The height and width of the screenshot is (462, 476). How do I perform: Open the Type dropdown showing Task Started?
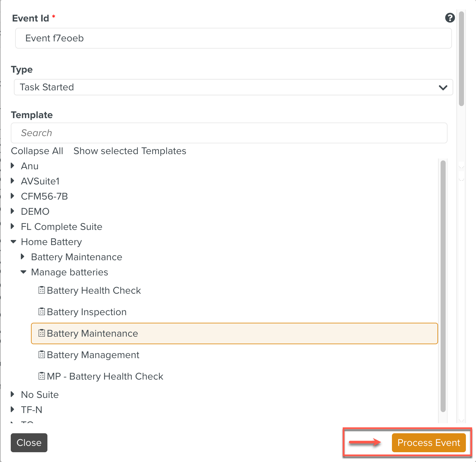tap(233, 87)
